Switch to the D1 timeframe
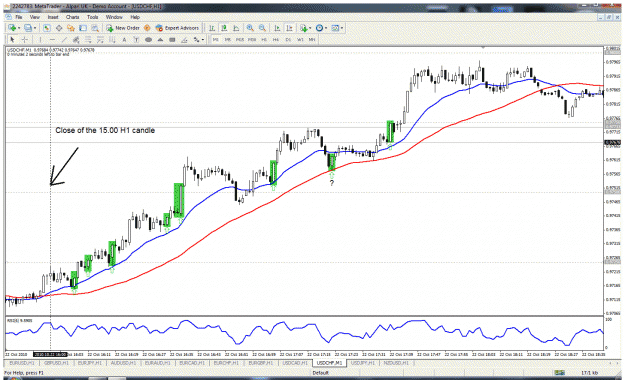Screen dimensions: 625x380 pos(288,39)
